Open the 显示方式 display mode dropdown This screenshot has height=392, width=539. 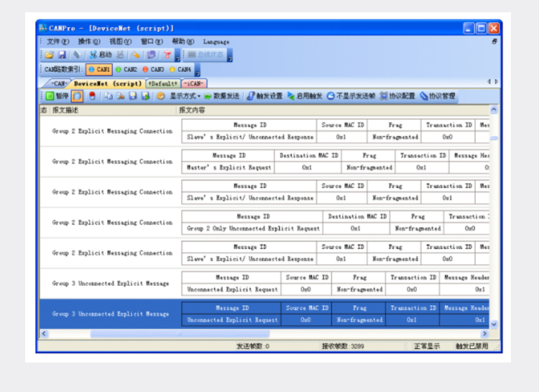tap(185, 96)
